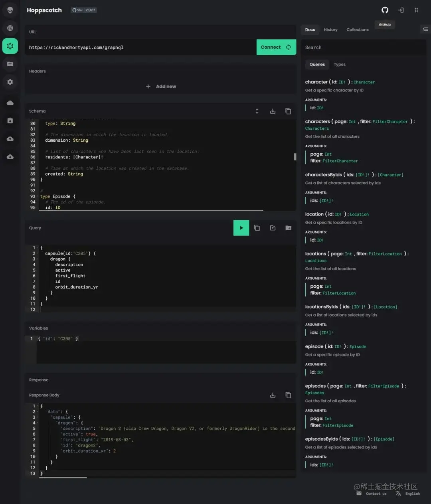The image size is (431, 504).
Task: Click the cloud upload icon in sidebar
Action: [10, 139]
